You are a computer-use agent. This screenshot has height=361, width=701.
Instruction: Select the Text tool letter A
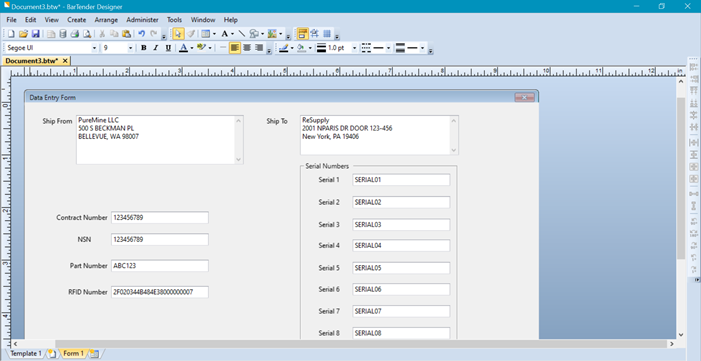225,34
